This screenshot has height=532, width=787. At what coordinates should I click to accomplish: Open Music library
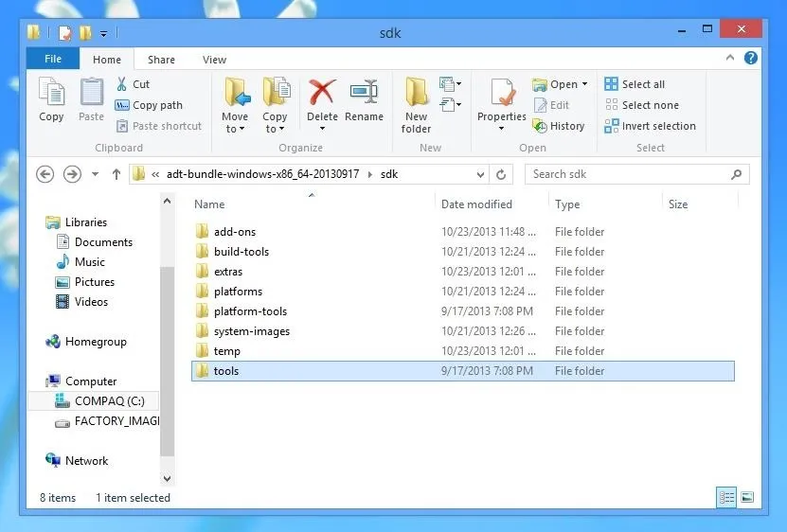[x=80, y=262]
